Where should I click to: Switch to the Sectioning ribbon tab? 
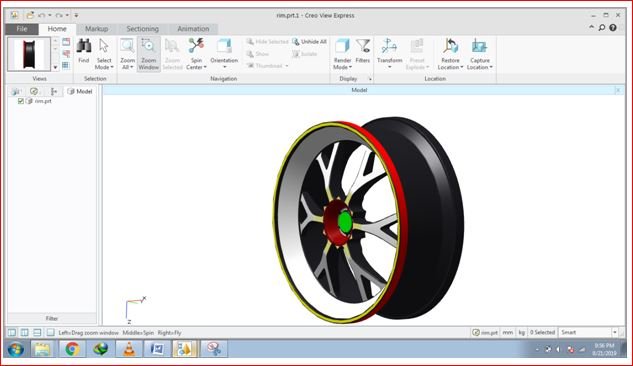pyautogui.click(x=143, y=29)
